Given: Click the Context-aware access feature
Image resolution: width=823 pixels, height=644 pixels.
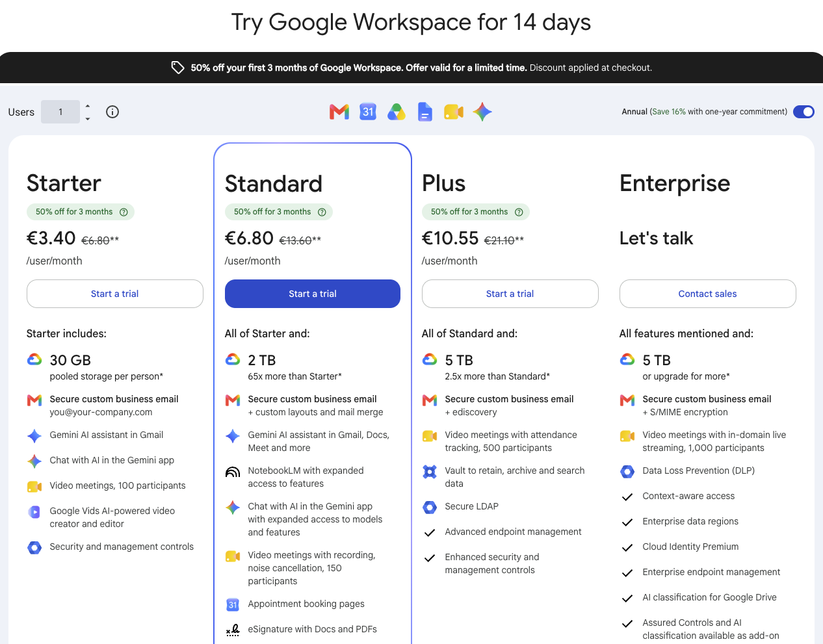Looking at the screenshot, I should 688,496.
